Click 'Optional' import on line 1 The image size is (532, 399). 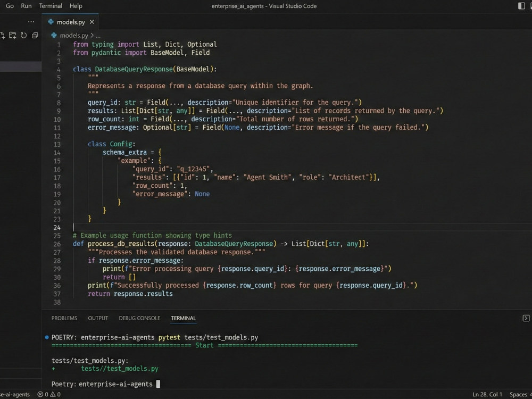pyautogui.click(x=202, y=45)
